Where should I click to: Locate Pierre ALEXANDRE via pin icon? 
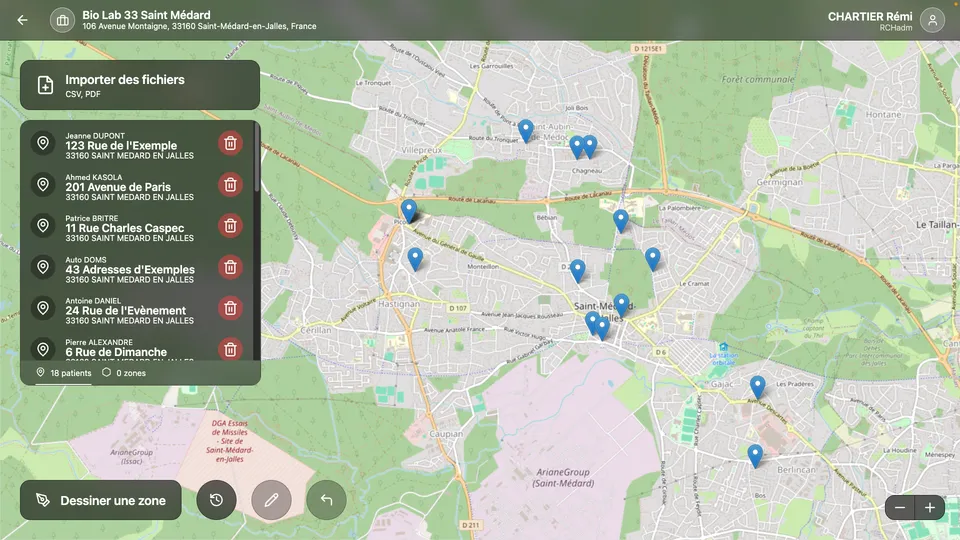click(43, 348)
